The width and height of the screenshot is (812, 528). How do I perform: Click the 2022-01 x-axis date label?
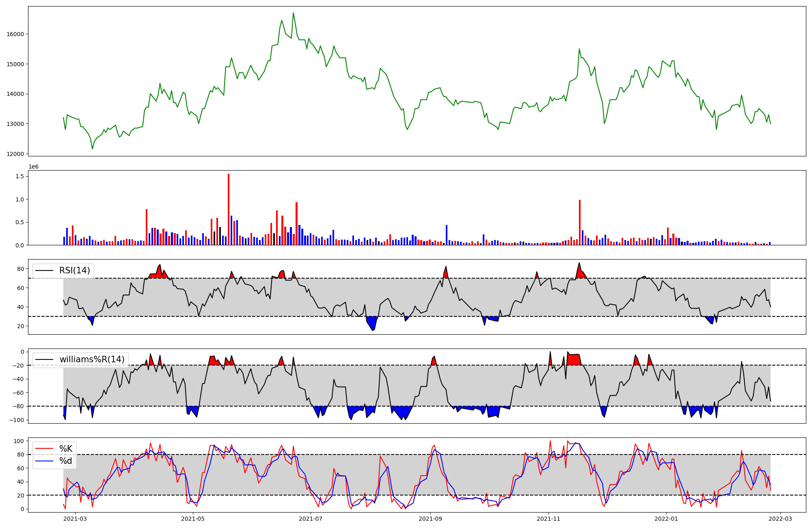pos(666,518)
